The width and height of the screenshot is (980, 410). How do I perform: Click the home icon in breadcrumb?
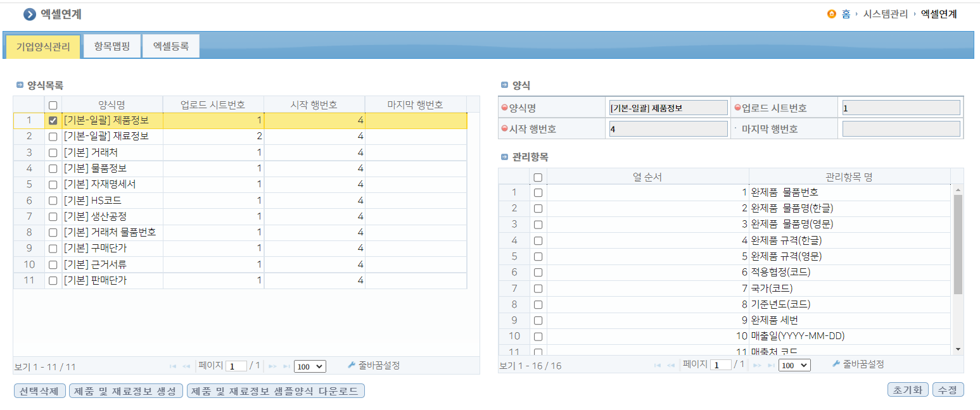point(832,14)
